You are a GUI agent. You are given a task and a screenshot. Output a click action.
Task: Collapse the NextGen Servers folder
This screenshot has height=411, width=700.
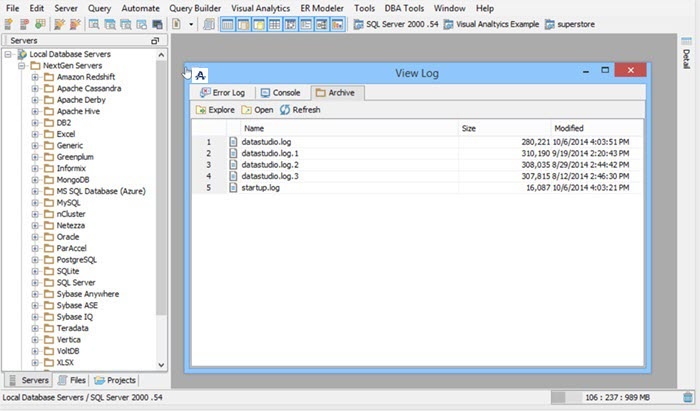[21, 66]
